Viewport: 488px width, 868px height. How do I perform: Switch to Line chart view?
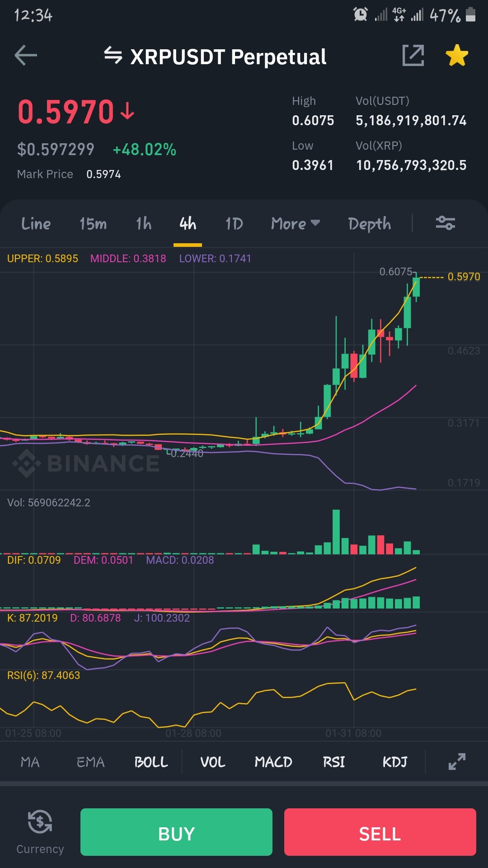pyautogui.click(x=36, y=223)
